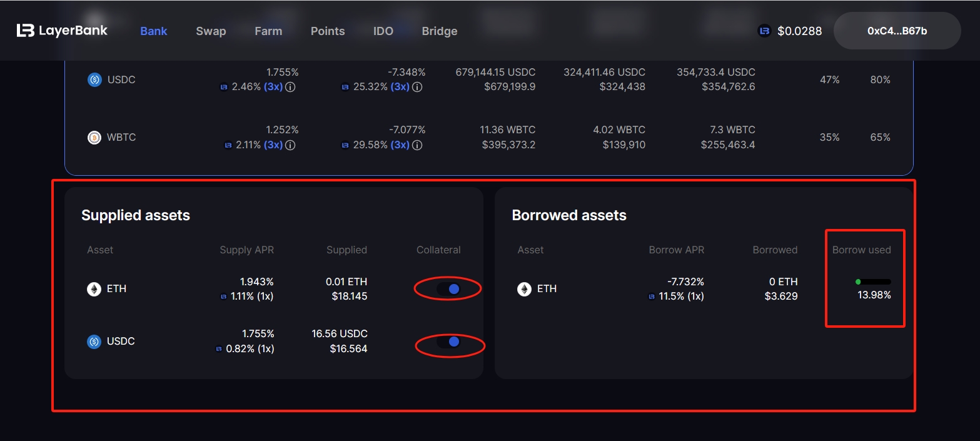The height and width of the screenshot is (441, 980).
Task: Toggle ETH collateral switch off
Action: click(448, 289)
